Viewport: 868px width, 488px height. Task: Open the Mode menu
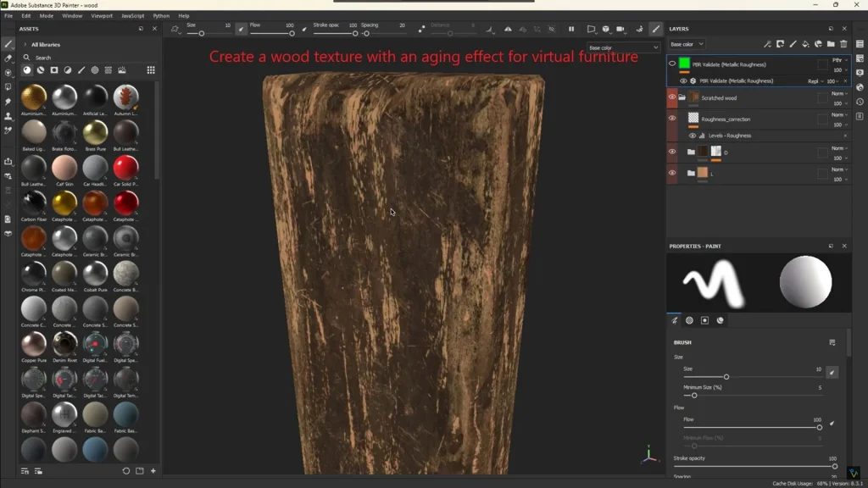(47, 16)
